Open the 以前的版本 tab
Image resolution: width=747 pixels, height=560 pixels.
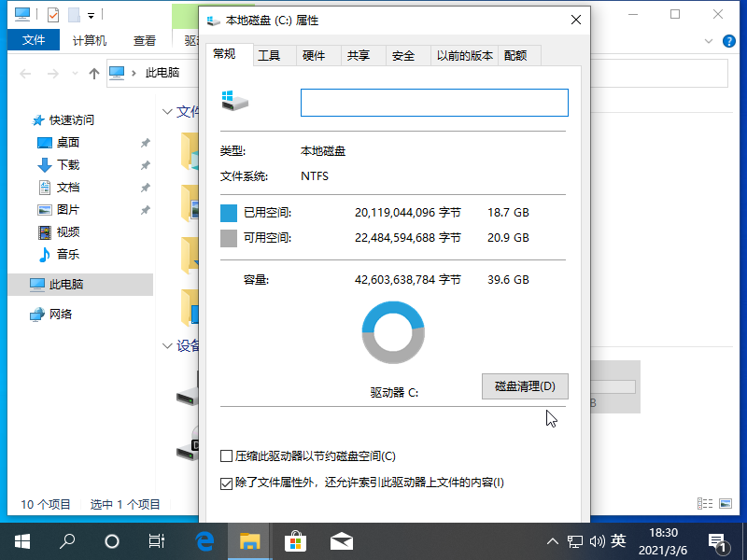coord(465,56)
